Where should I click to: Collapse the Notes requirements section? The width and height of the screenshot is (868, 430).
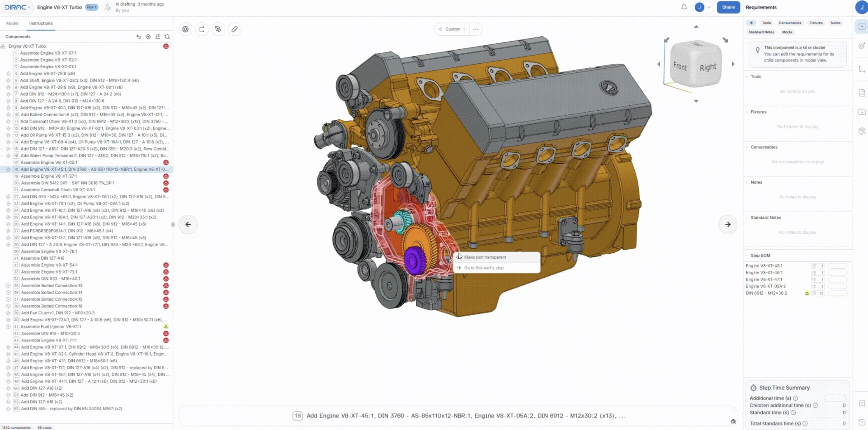coord(747,182)
